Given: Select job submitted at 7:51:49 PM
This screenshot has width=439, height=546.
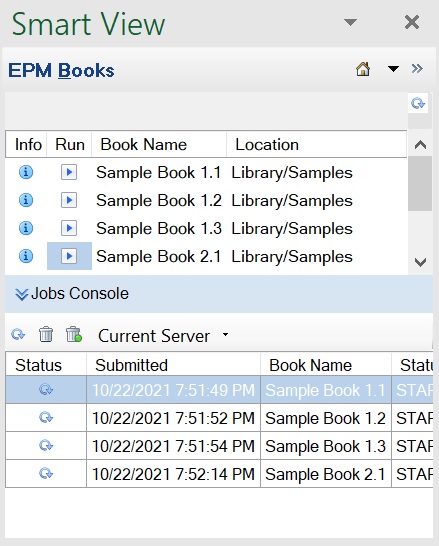Looking at the screenshot, I should (219, 390).
